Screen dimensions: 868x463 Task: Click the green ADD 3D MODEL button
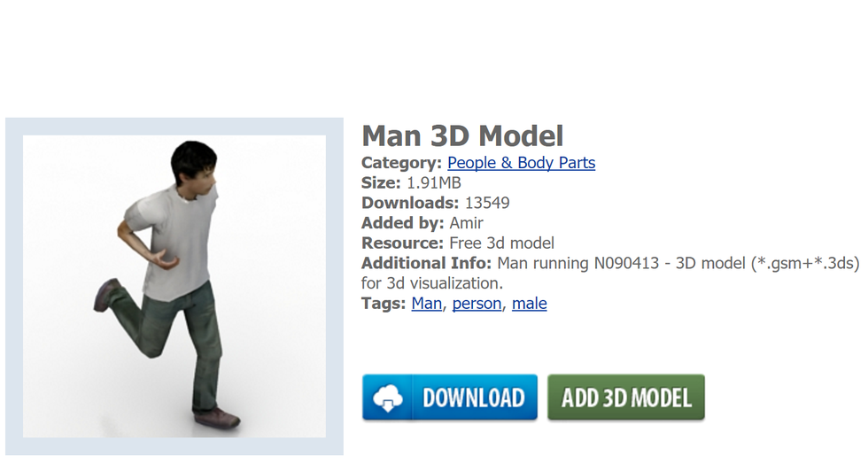point(626,397)
